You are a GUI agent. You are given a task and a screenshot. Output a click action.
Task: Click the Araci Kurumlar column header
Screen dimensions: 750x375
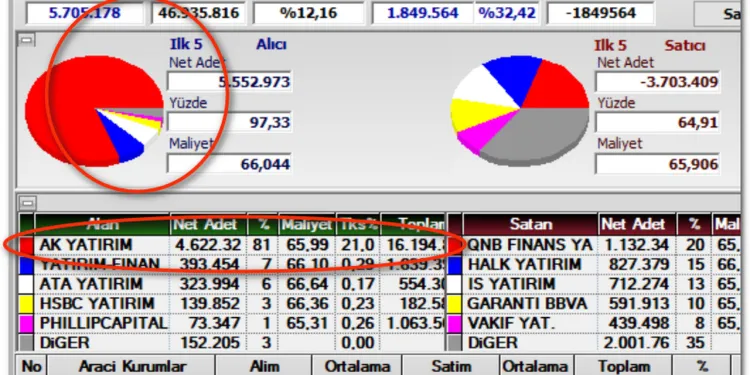[x=132, y=366]
